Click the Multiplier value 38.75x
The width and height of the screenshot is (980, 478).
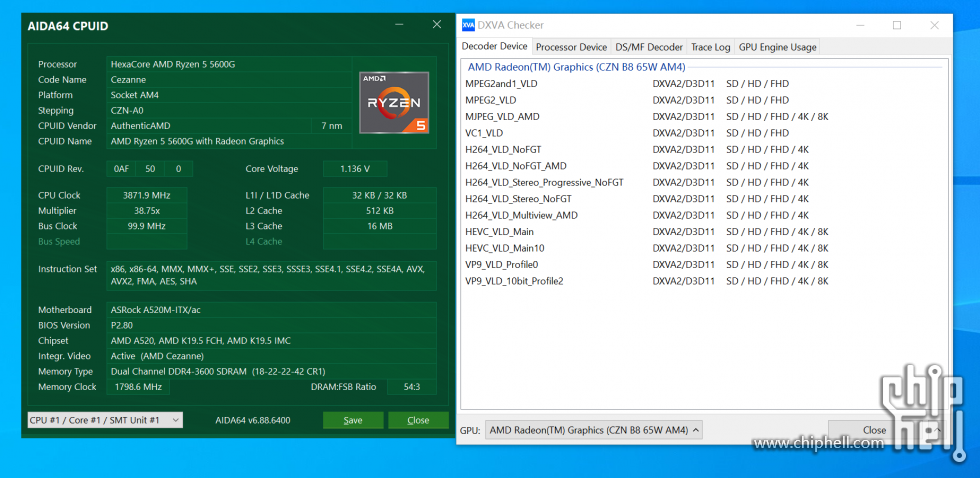point(147,211)
